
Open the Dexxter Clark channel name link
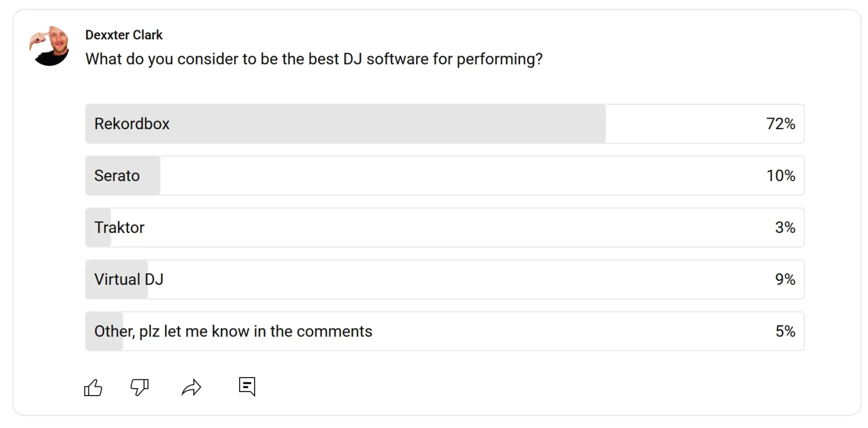(124, 35)
